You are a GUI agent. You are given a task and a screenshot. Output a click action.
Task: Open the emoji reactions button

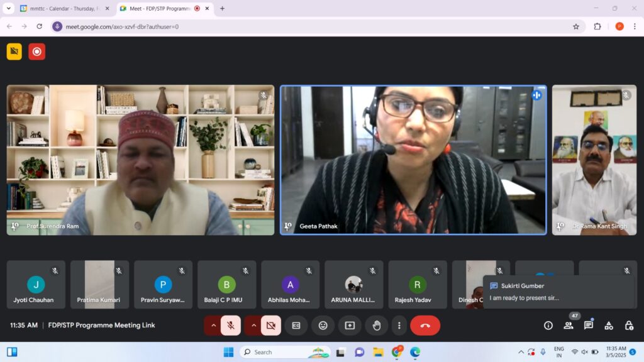[323, 326]
